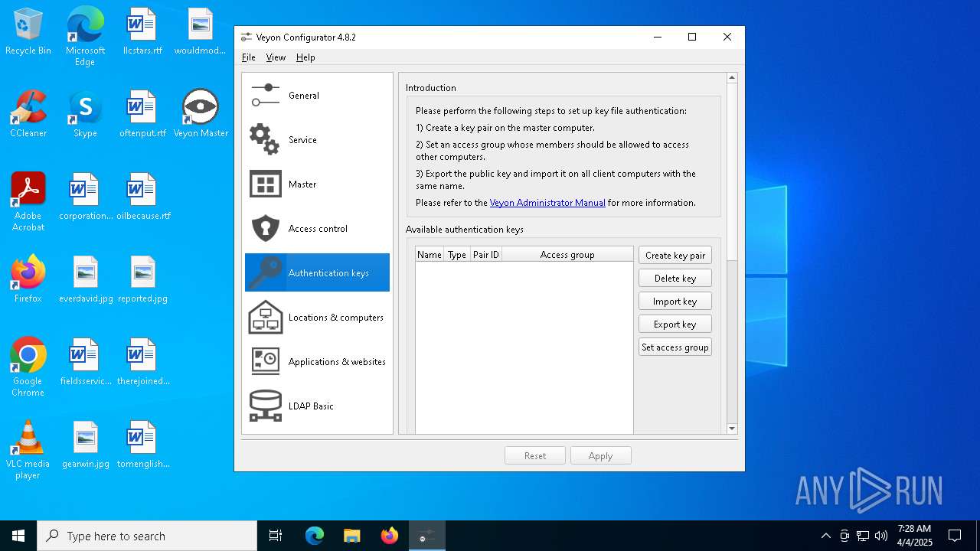The height and width of the screenshot is (551, 980).
Task: Sort keys by Type column header
Action: coord(457,255)
